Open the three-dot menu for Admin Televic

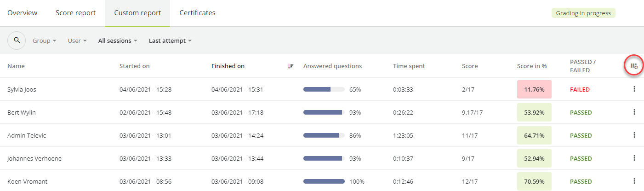point(634,135)
